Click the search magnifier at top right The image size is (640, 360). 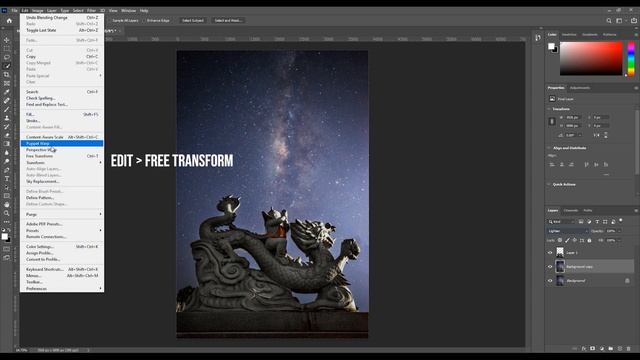click(609, 20)
